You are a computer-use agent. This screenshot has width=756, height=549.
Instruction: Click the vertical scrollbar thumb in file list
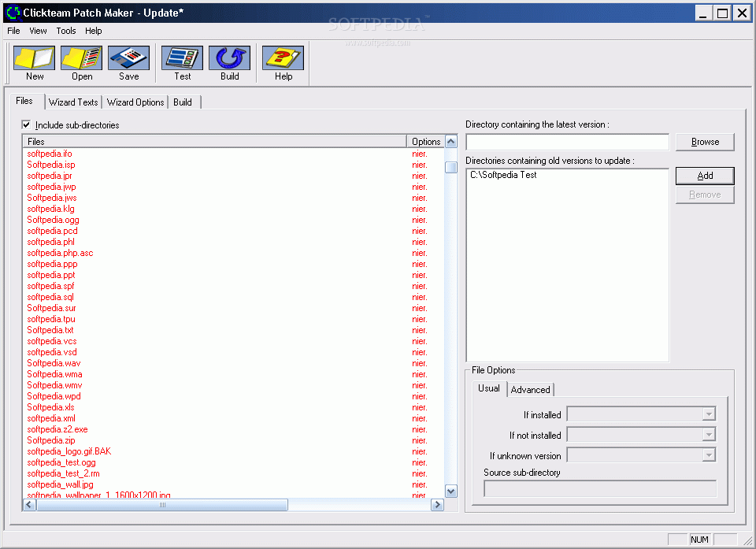pyautogui.click(x=450, y=167)
